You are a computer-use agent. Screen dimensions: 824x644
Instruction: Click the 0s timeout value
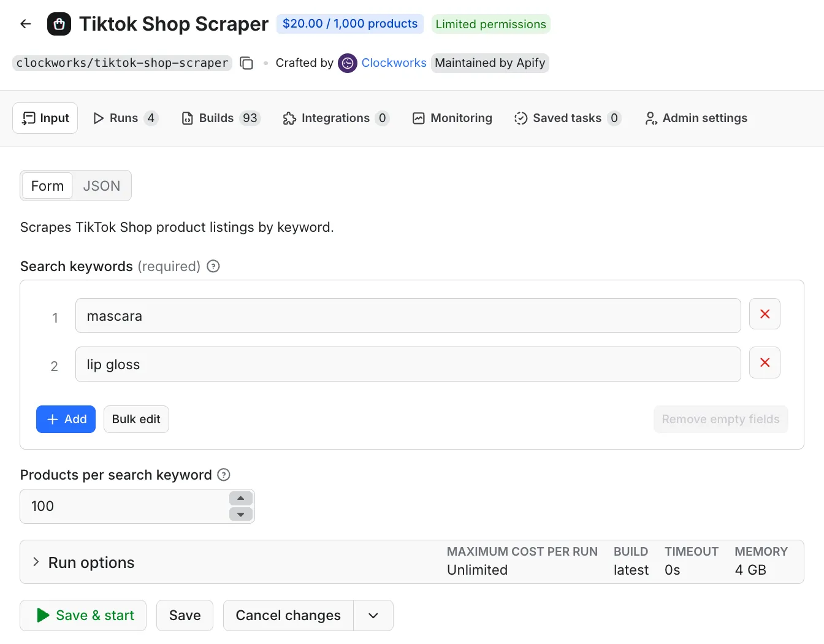672,570
